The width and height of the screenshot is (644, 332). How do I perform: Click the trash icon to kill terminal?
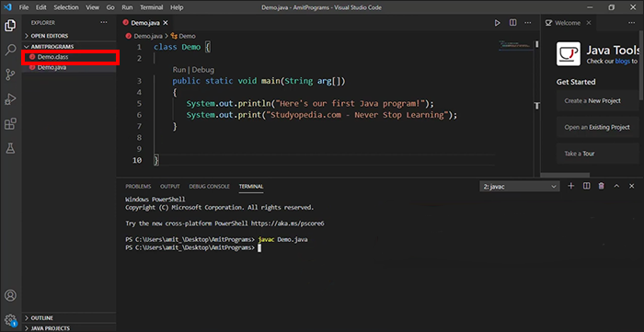pyautogui.click(x=602, y=187)
